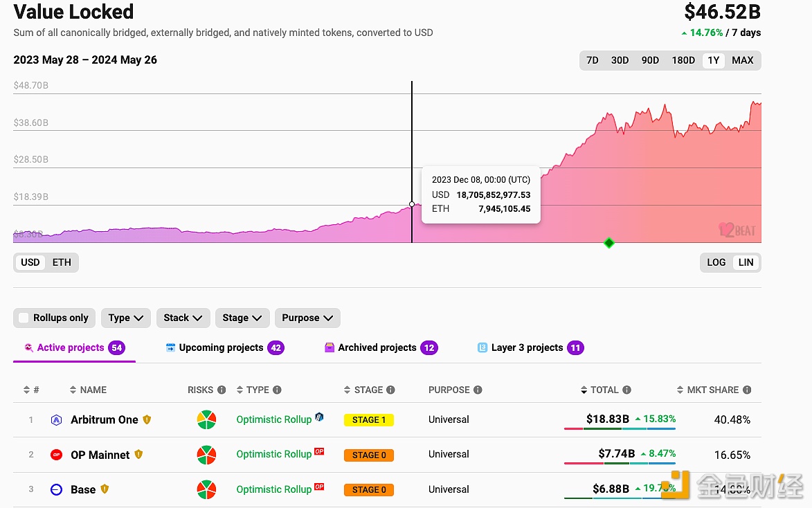Click the $18.83B total for Arbitrum One
The image size is (812, 508).
[x=608, y=419]
